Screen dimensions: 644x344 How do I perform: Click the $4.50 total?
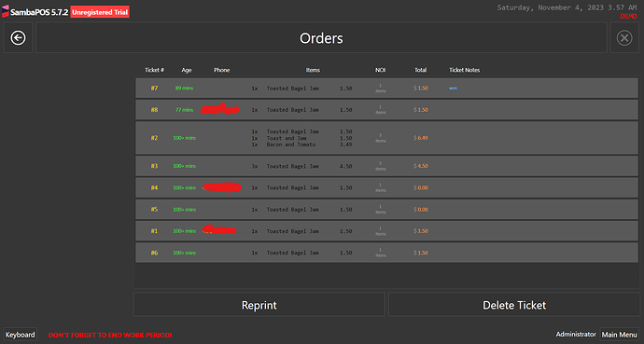[421, 166]
